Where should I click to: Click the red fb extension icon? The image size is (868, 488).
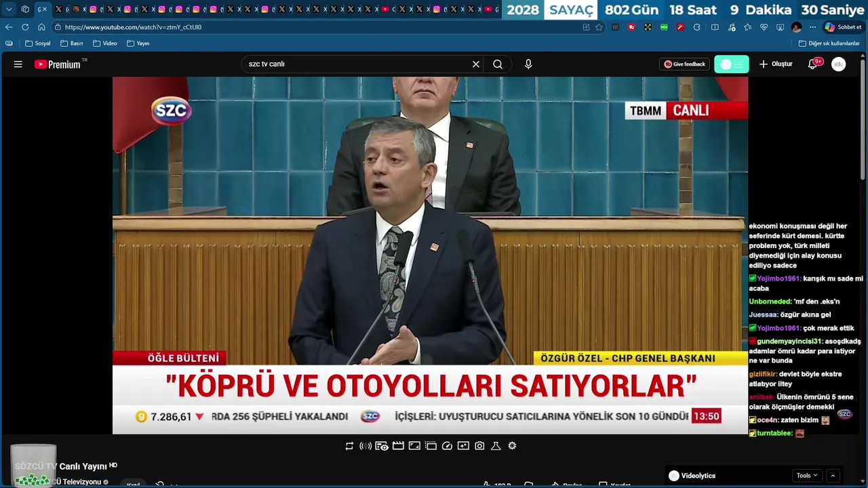pos(631,27)
